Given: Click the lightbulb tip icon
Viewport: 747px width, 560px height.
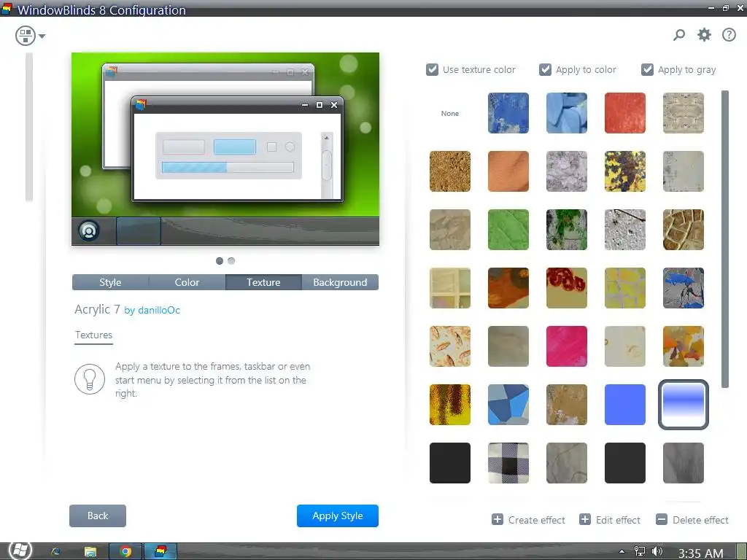Looking at the screenshot, I should (90, 379).
